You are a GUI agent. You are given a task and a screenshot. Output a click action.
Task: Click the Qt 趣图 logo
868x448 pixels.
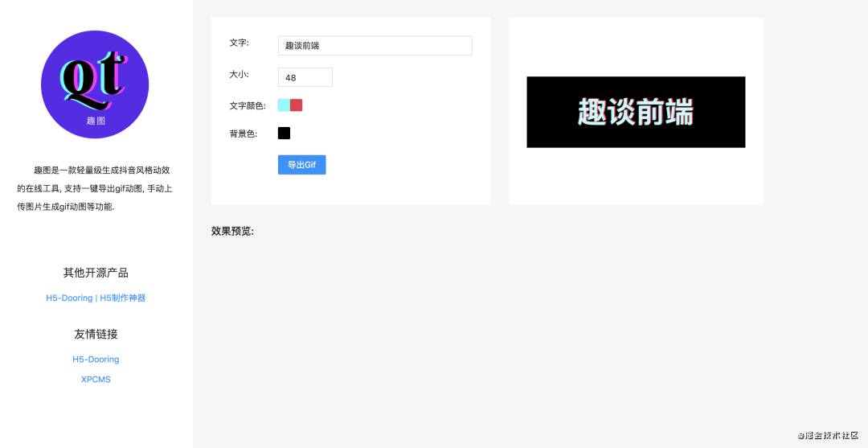pyautogui.click(x=95, y=84)
